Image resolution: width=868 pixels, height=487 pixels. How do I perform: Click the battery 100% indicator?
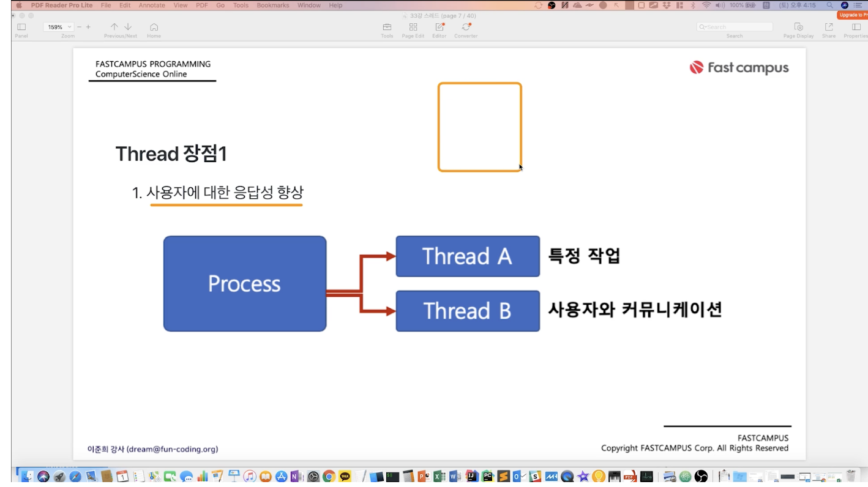coord(743,5)
